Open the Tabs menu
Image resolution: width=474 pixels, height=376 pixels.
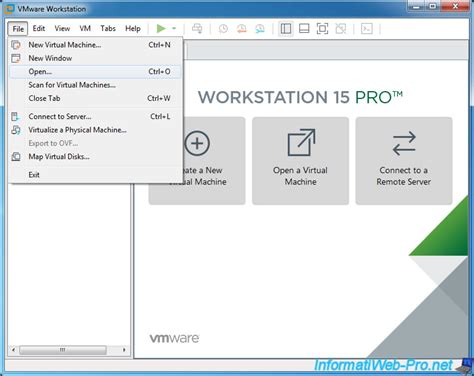(x=108, y=29)
